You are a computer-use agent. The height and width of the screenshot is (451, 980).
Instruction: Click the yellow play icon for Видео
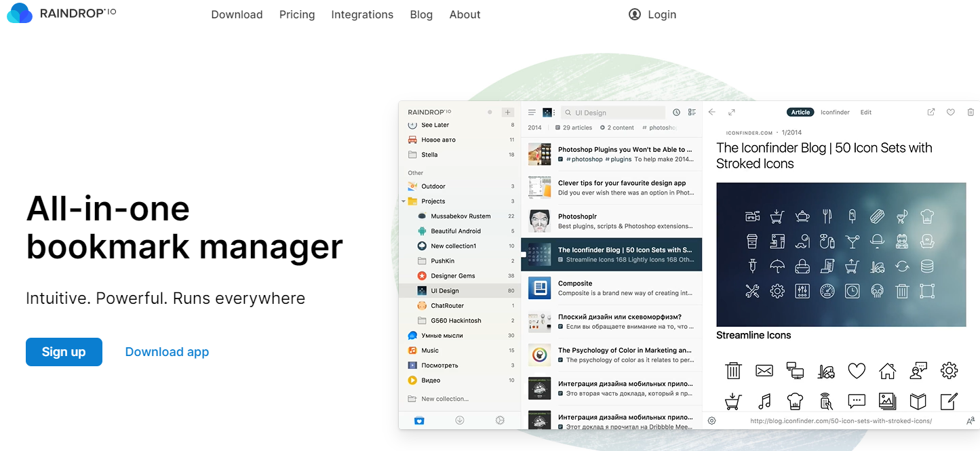point(412,380)
